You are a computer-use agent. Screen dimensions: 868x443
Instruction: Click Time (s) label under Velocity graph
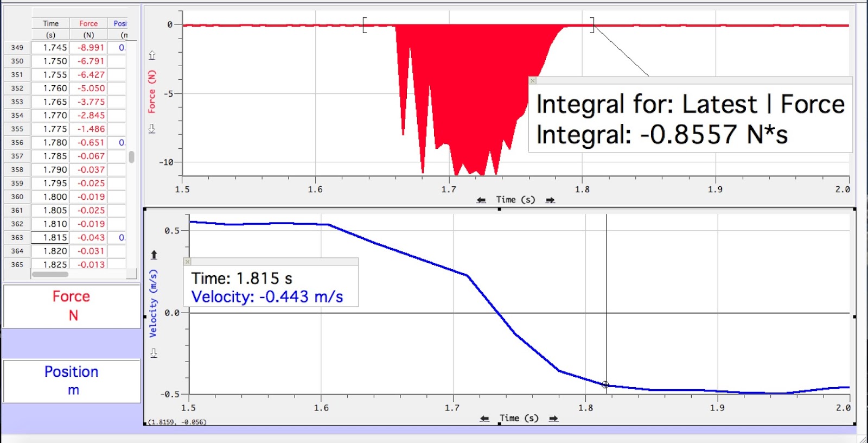(x=519, y=418)
